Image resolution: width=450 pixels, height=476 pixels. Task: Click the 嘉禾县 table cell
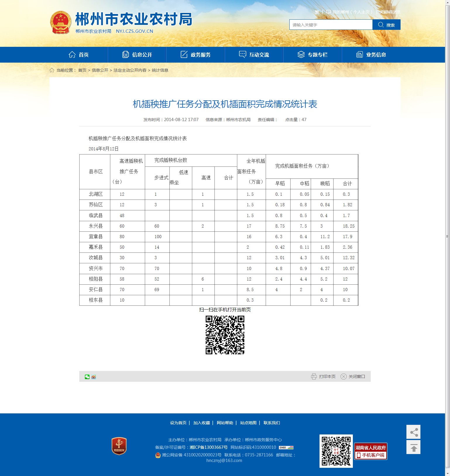pyautogui.click(x=95, y=247)
